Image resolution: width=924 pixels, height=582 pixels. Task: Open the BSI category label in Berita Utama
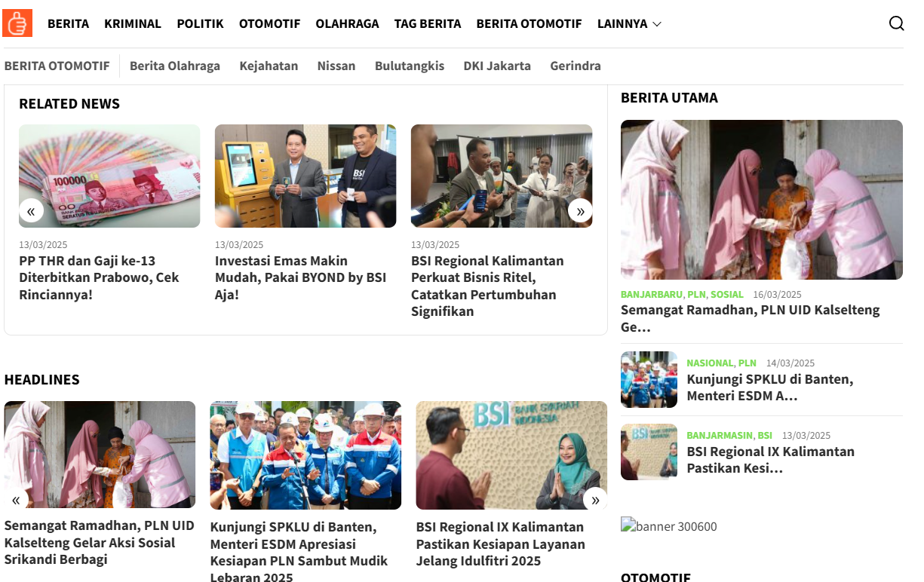pos(765,435)
